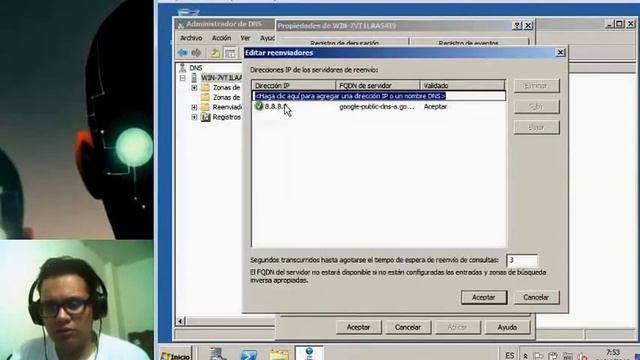Close the Editar reenviadores dialog
Screen dimensions: 640x360
560,52
